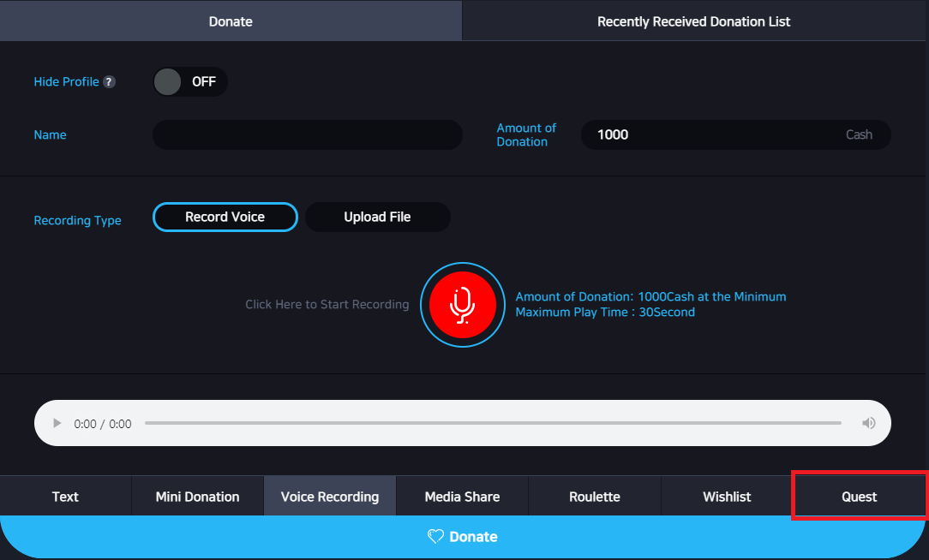929x560 pixels.
Task: Click the Hide Profile help question mark
Action: tap(109, 81)
